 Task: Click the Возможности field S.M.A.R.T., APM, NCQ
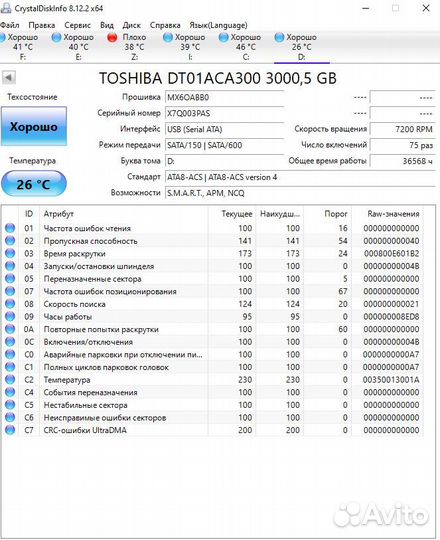click(300, 193)
